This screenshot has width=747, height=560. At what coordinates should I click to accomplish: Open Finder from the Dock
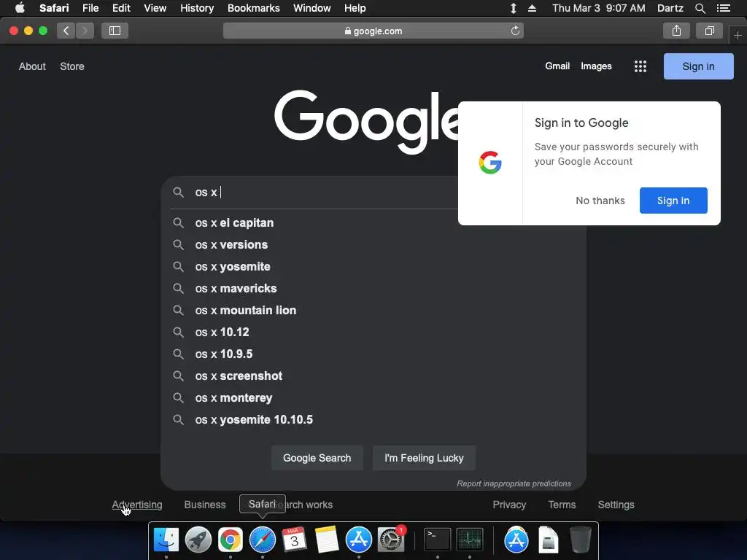[x=166, y=540]
